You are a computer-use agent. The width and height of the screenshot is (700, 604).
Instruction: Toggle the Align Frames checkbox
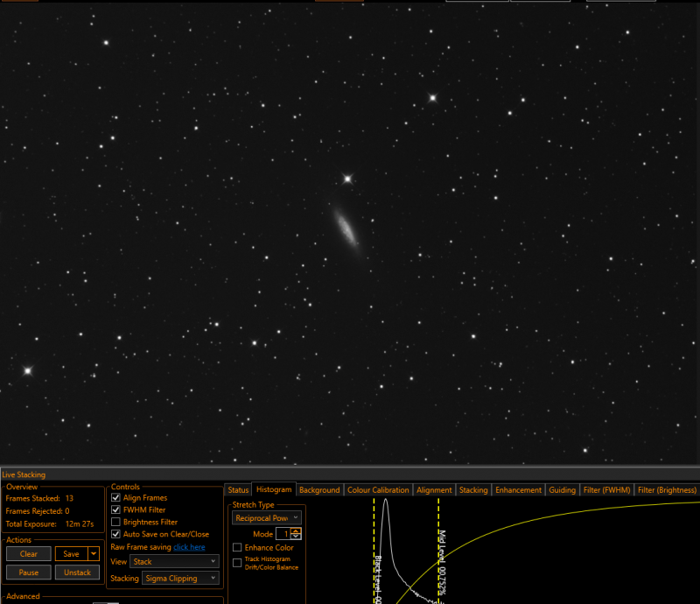coord(115,497)
